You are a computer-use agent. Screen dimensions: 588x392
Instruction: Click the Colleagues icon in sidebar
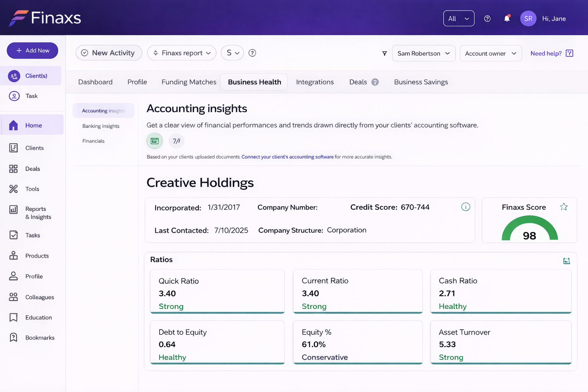coord(13,297)
